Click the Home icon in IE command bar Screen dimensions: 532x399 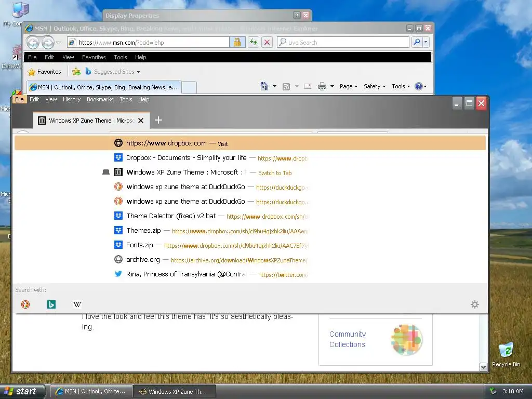pyautogui.click(x=264, y=86)
